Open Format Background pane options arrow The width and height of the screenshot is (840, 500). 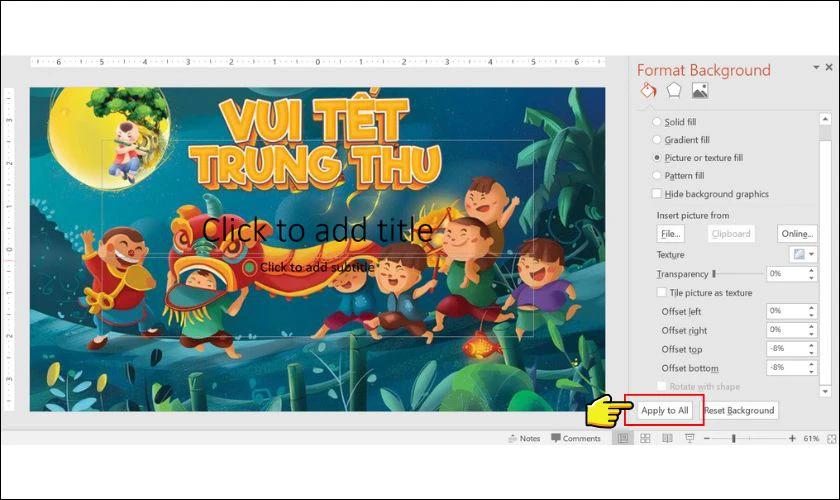815,68
